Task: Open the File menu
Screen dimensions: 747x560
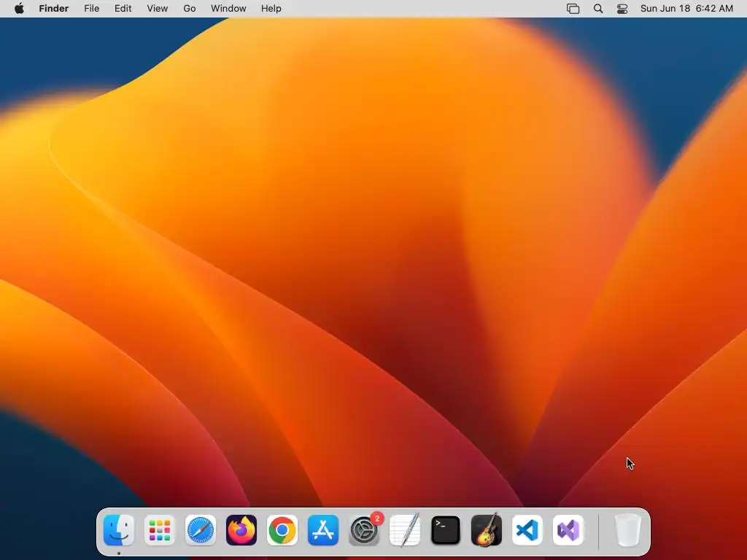Action: (91, 9)
